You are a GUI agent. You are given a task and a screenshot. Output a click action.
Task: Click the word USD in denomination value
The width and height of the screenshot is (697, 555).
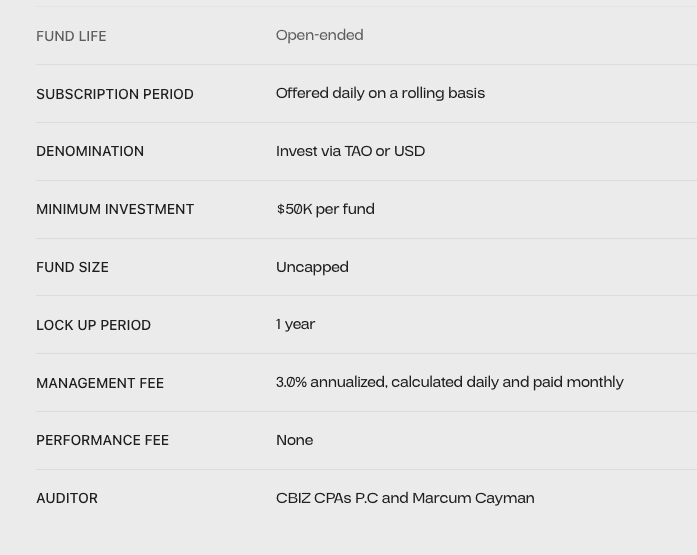[x=409, y=151]
